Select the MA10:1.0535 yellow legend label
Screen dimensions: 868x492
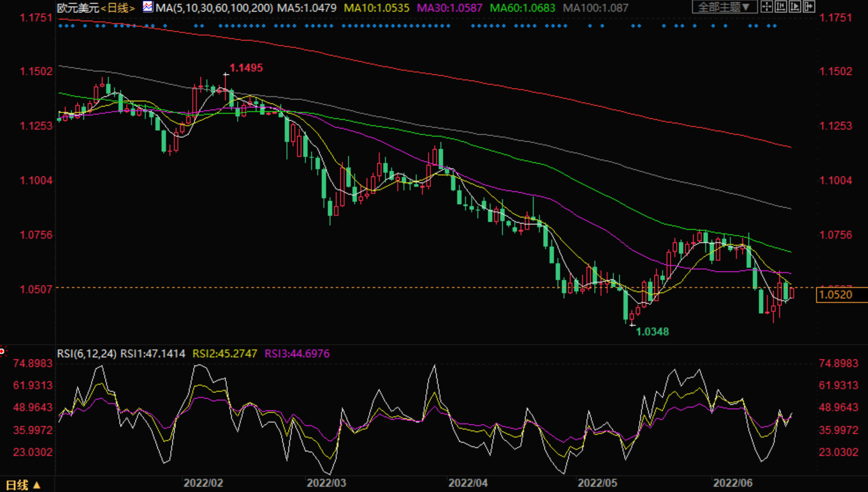[x=376, y=8]
